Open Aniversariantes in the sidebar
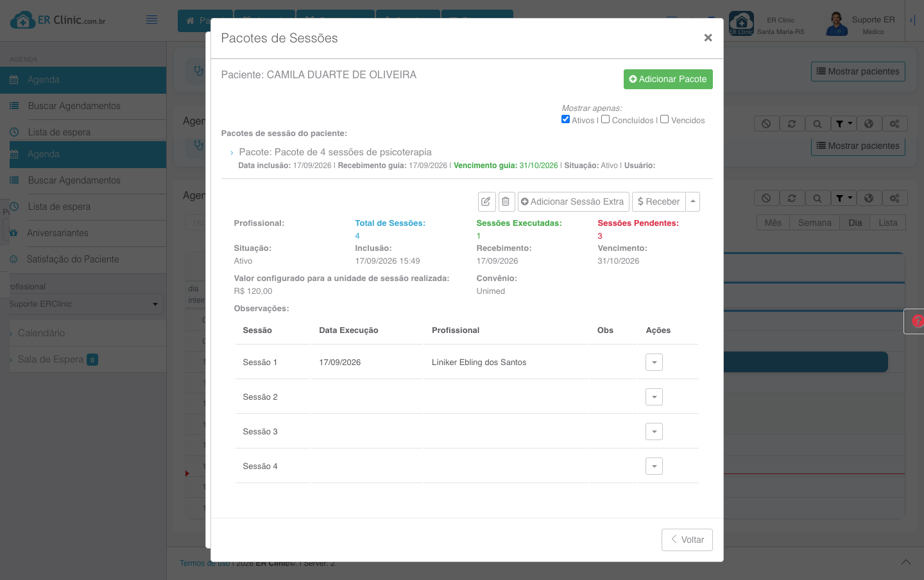Screen dimensions: 924x580 coord(58,233)
